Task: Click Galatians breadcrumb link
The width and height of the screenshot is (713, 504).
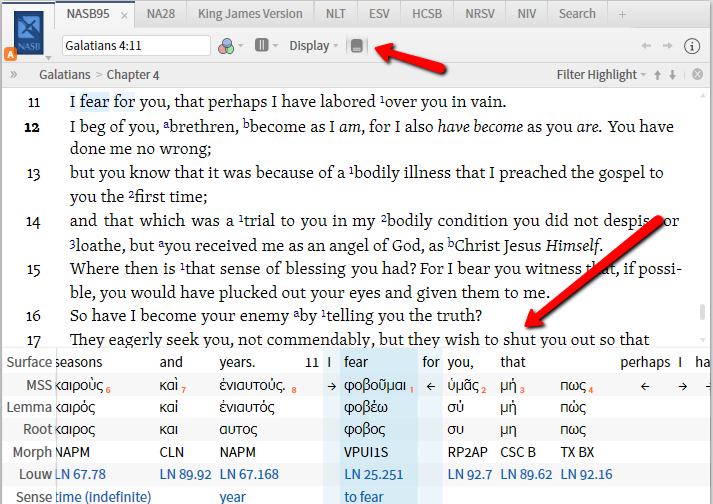Action: pos(65,75)
